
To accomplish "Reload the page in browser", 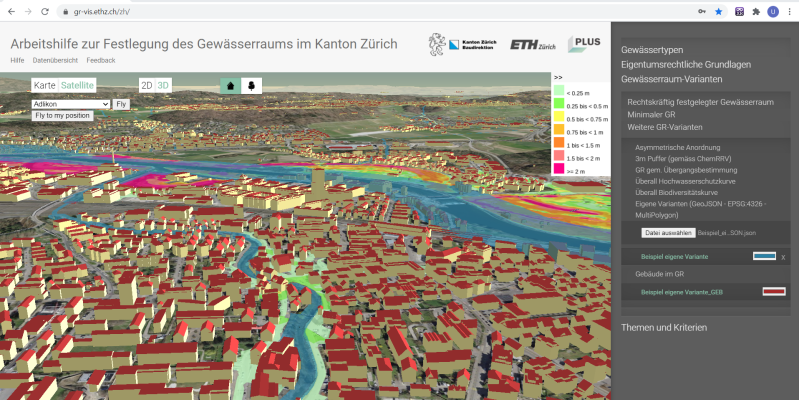I will 45,11.
